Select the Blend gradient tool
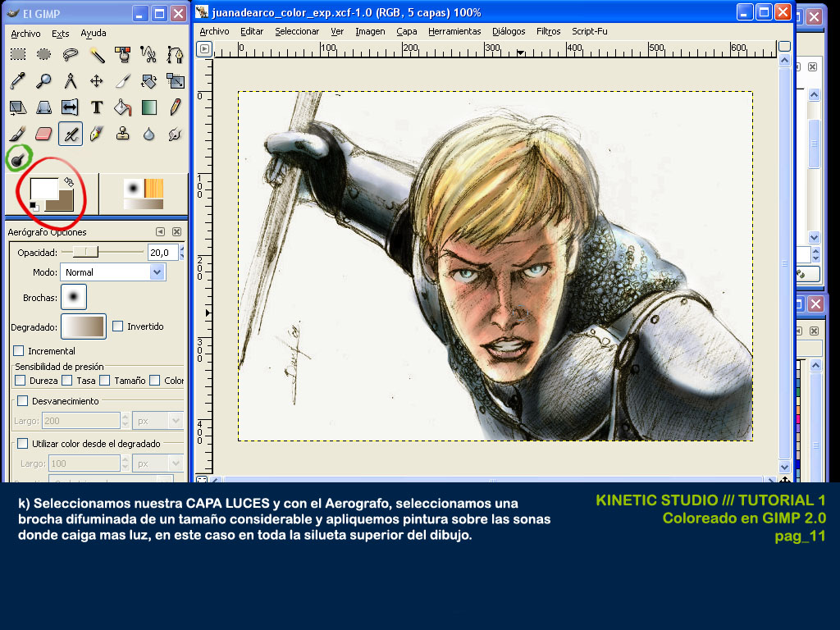This screenshot has height=630, width=840. point(148,107)
